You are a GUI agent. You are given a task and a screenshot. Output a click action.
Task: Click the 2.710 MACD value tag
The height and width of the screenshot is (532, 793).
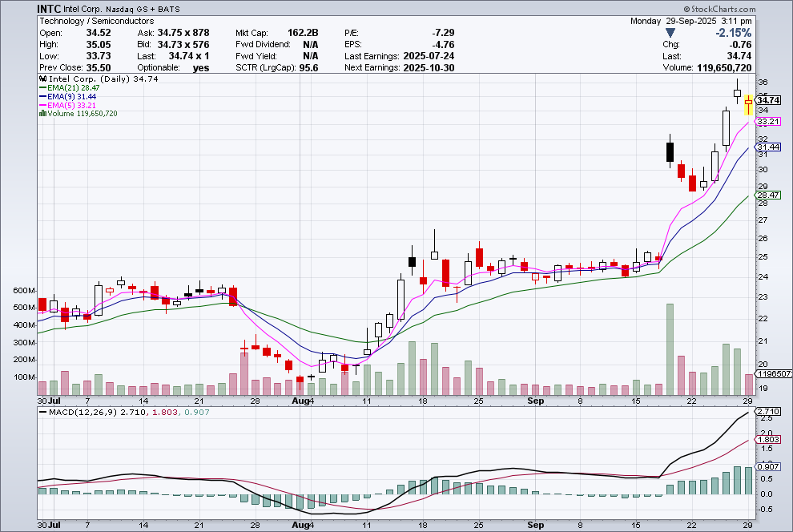coord(769,411)
